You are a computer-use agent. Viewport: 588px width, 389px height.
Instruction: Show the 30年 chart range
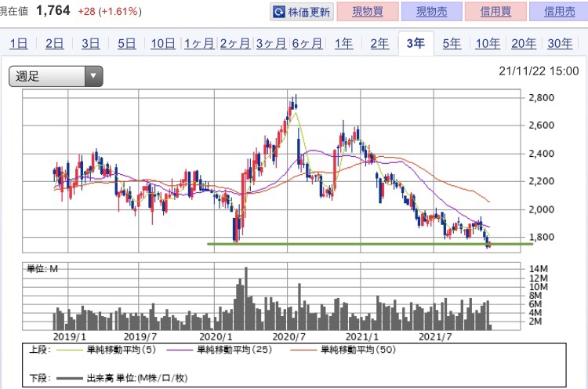point(560,43)
